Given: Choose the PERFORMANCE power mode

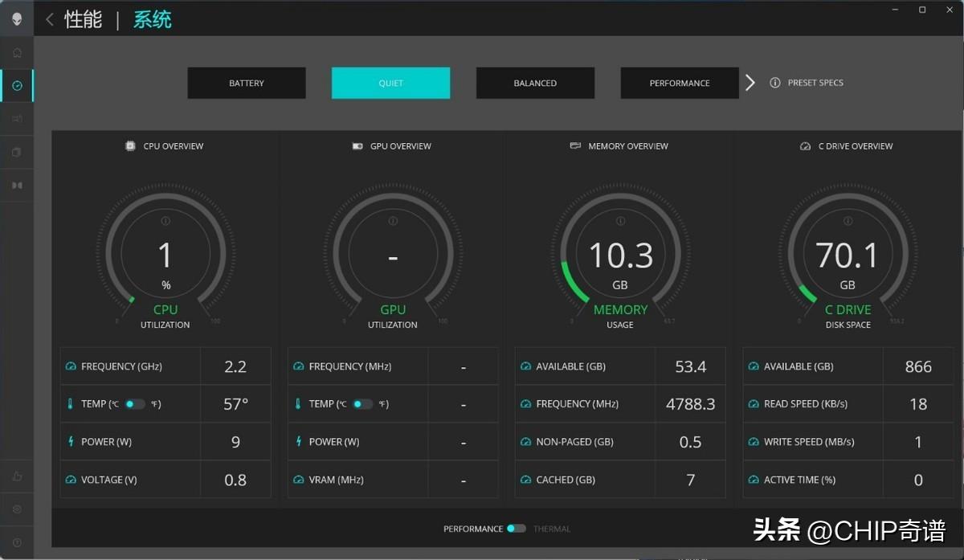Looking at the screenshot, I should click(x=680, y=83).
